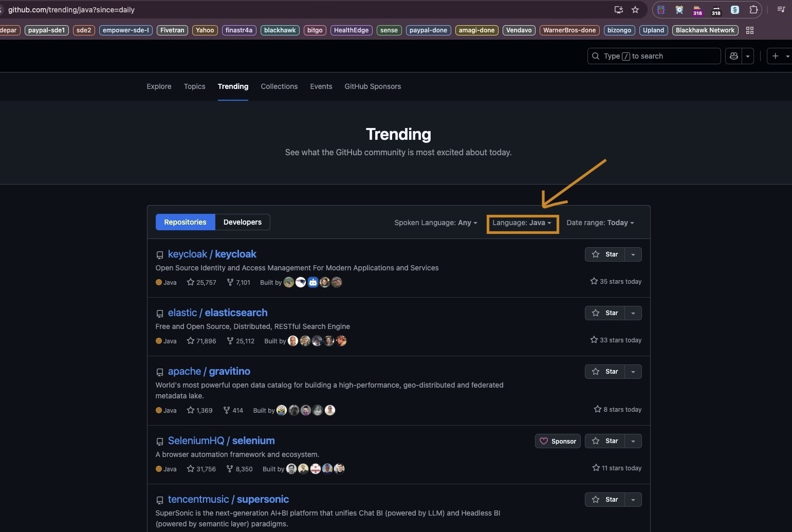View keycloak forks count 7,101

(x=238, y=282)
